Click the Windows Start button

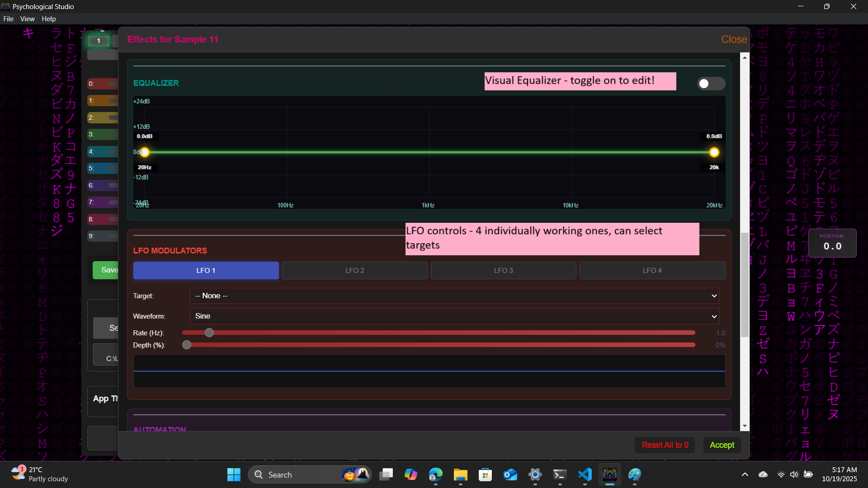coord(234,474)
